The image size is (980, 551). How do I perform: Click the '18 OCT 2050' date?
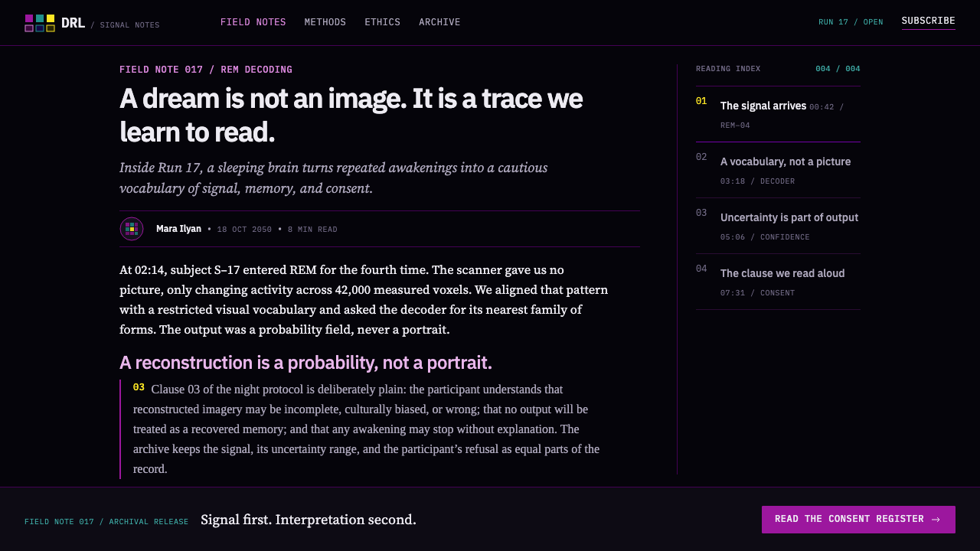244,230
